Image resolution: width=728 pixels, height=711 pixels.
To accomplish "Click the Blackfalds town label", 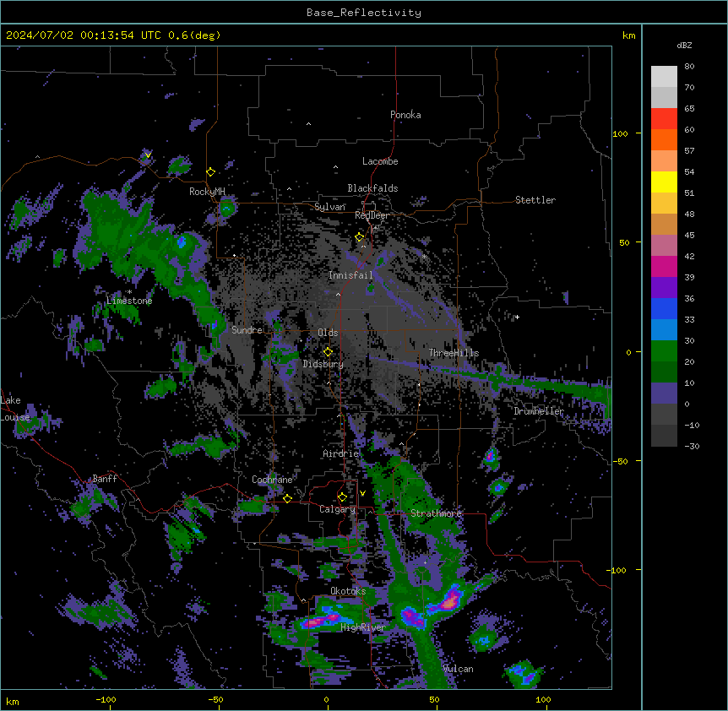I will tap(372, 188).
